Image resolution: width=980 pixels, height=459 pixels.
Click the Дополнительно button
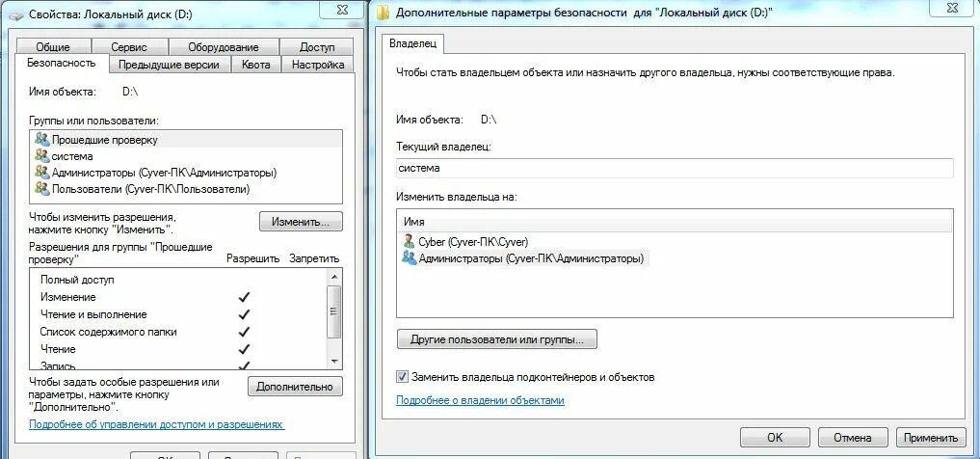pyautogui.click(x=295, y=387)
